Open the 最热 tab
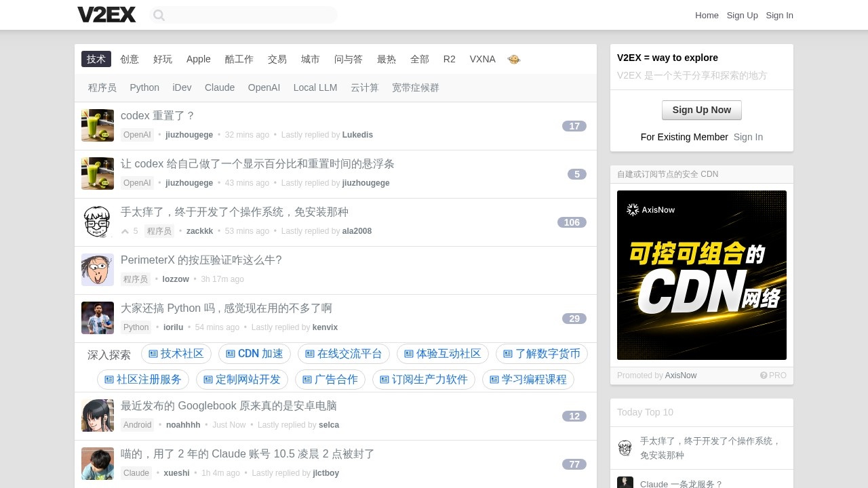Image resolution: width=868 pixels, height=488 pixels. click(387, 59)
